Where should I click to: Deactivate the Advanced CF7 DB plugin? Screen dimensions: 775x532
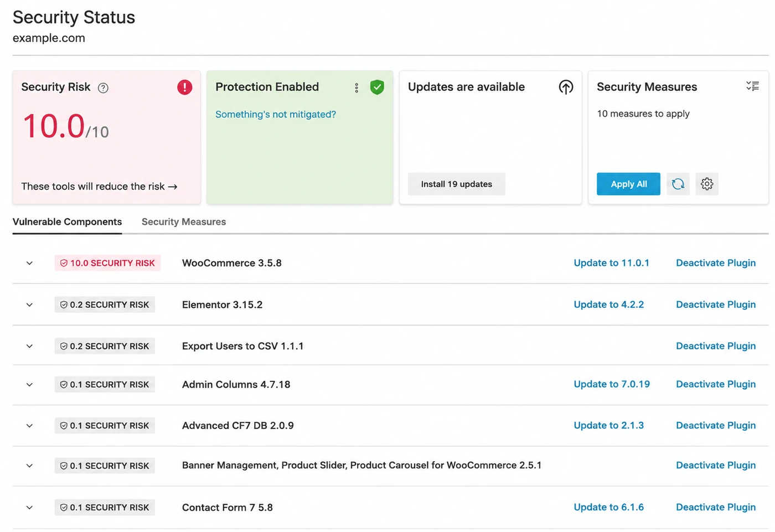coord(716,425)
